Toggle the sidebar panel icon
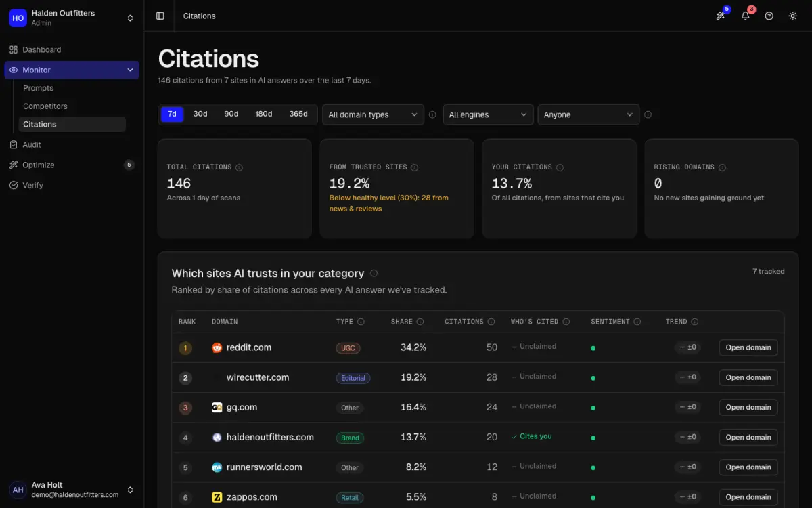Screen dimensions: 812x508 click(160, 16)
